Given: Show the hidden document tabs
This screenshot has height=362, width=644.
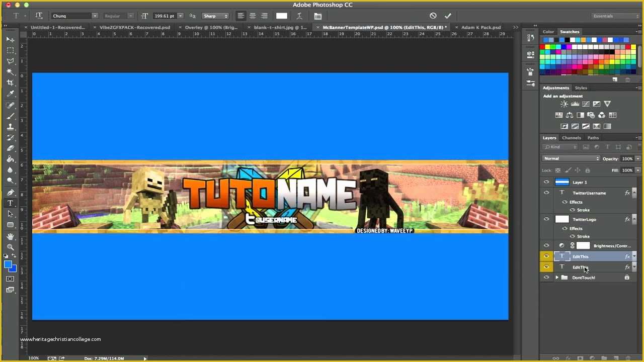Looking at the screenshot, I should click(x=515, y=27).
